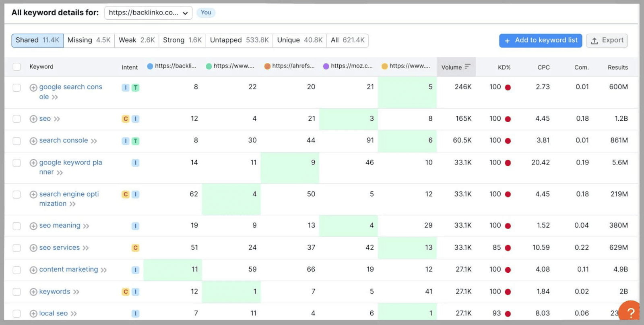Image resolution: width=644 pixels, height=325 pixels.
Task: Click the orange help question mark bubble
Action: point(631,312)
